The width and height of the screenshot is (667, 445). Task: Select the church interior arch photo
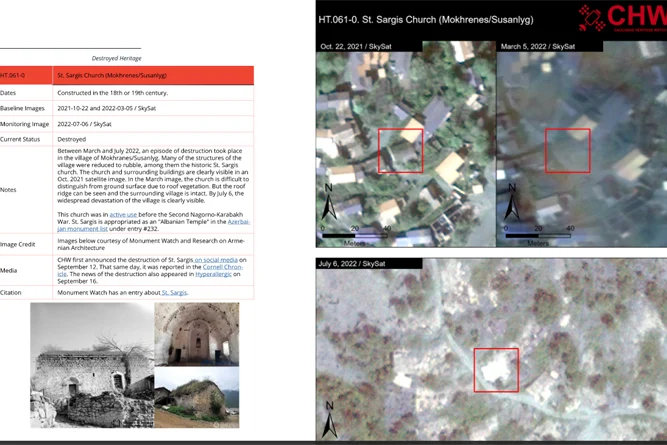pos(197,334)
